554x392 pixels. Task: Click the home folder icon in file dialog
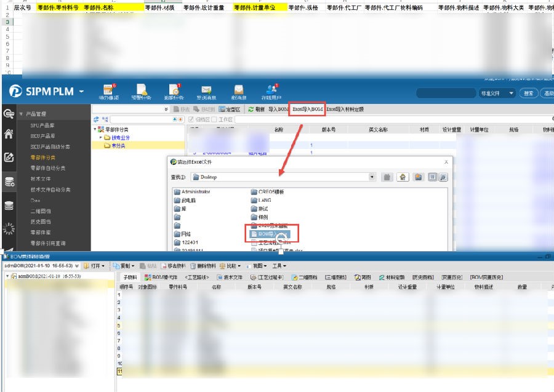click(403, 177)
